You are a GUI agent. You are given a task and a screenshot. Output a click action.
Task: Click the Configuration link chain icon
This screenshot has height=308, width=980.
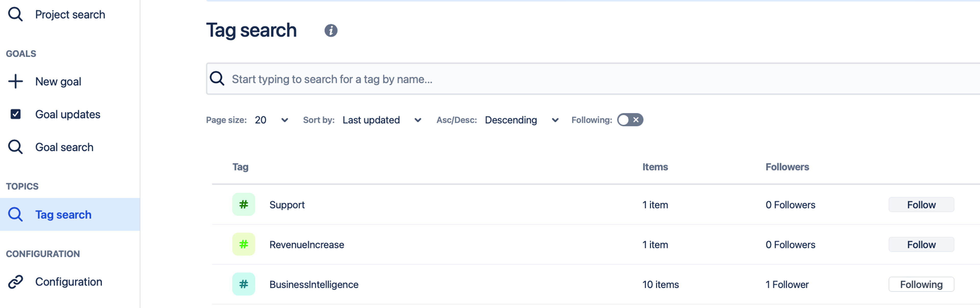pos(16,282)
